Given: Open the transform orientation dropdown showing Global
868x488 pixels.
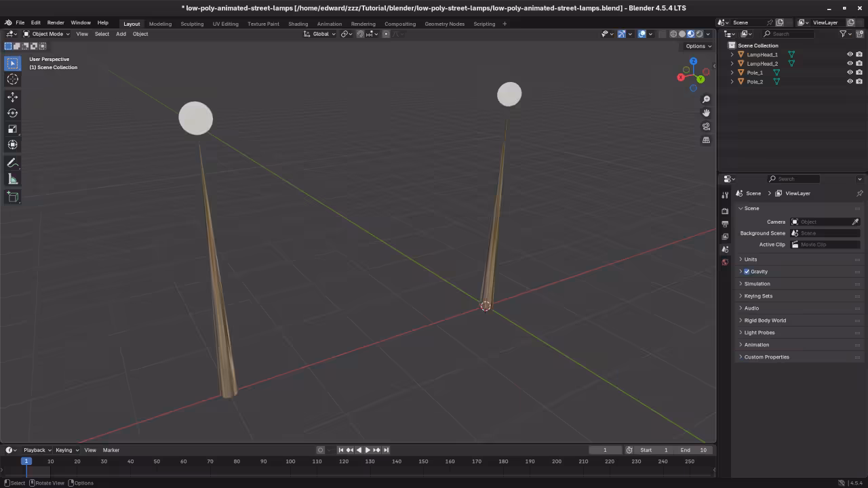Looking at the screenshot, I should [322, 34].
